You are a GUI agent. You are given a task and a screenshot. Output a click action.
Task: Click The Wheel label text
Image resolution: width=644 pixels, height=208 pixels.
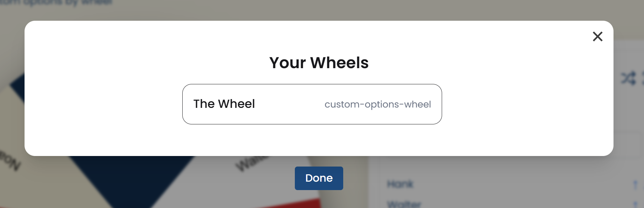[x=224, y=104]
